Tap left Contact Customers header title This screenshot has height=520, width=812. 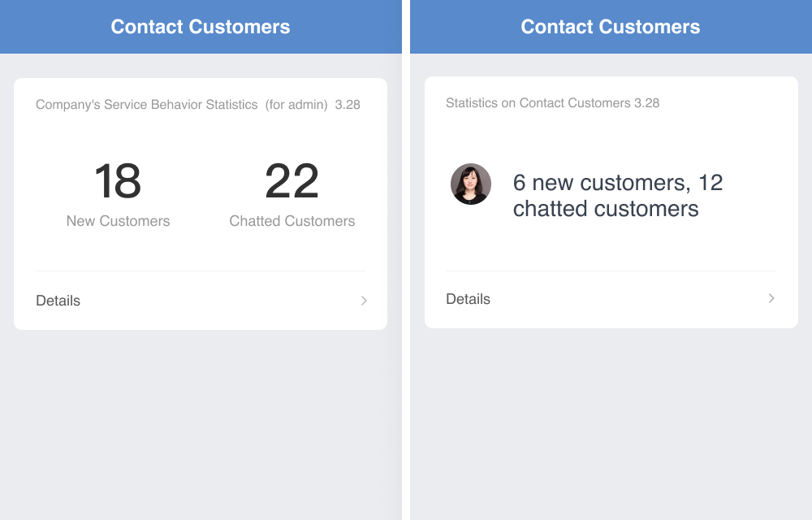tap(201, 27)
